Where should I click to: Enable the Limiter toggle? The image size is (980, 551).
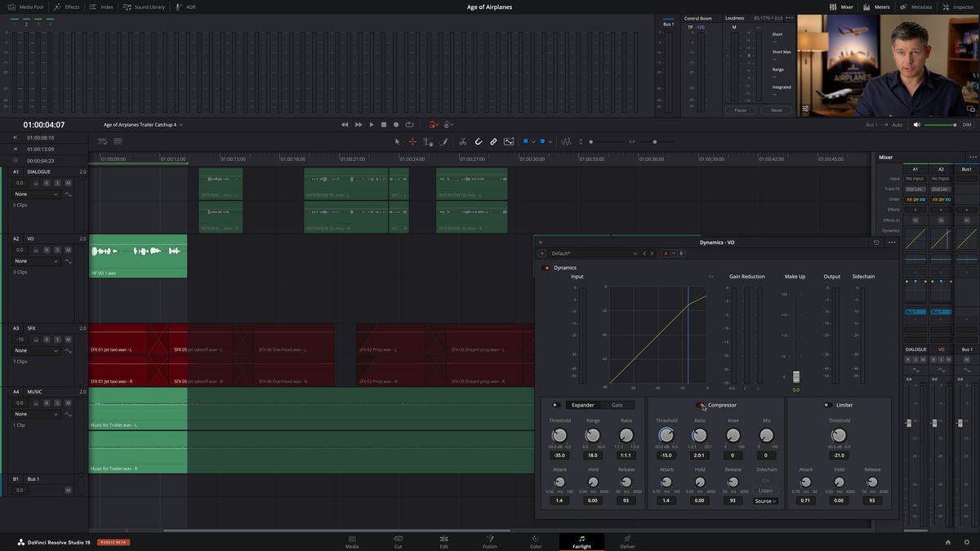click(x=826, y=405)
